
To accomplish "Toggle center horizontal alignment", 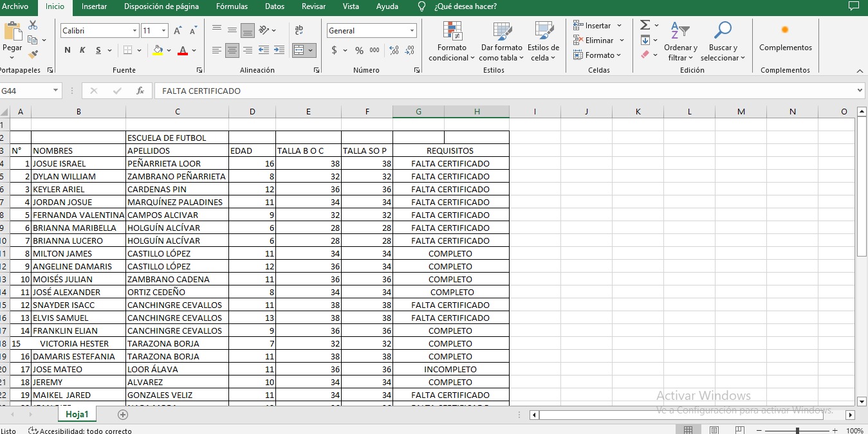I will [x=232, y=50].
